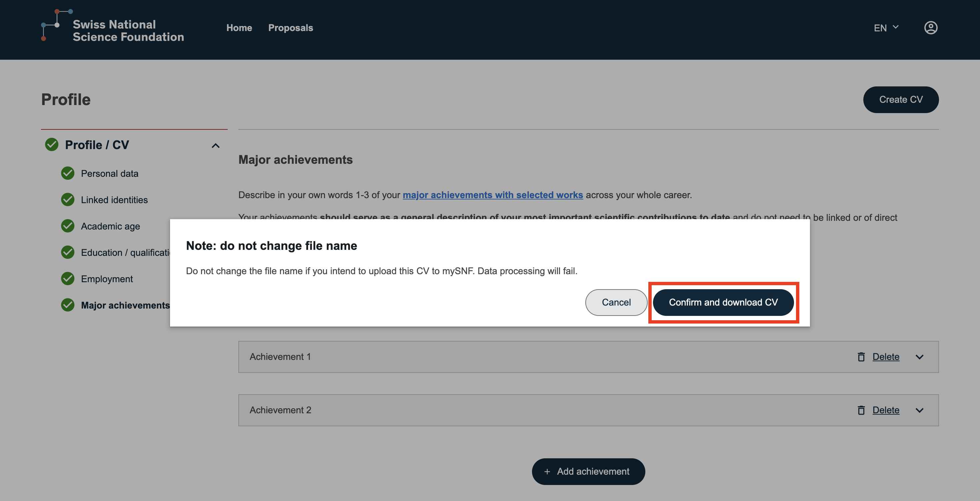Cancel the file name dialog
This screenshot has height=501, width=980.
[616, 302]
